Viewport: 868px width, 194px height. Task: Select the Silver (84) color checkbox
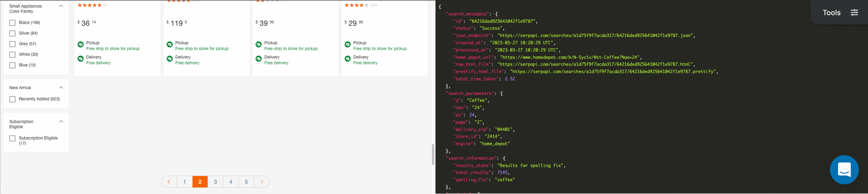13,33
